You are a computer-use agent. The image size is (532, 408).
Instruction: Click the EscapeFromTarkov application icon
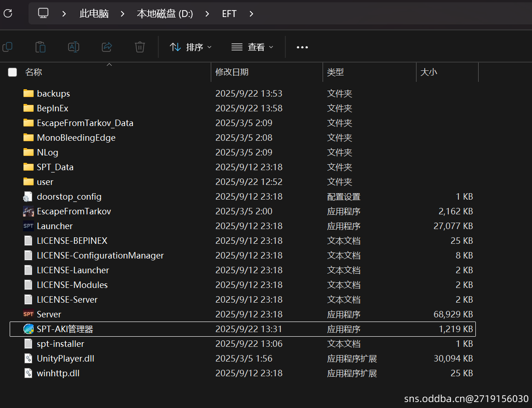29,211
